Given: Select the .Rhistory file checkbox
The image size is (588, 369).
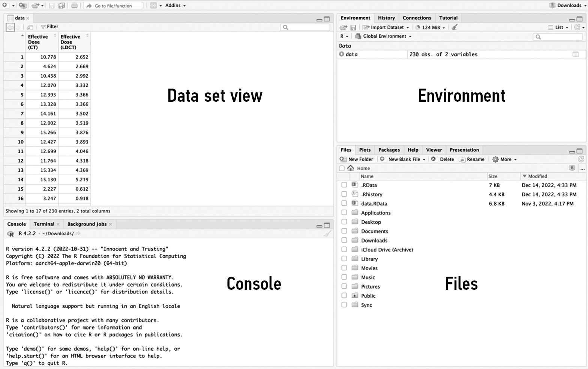Looking at the screenshot, I should (x=344, y=194).
